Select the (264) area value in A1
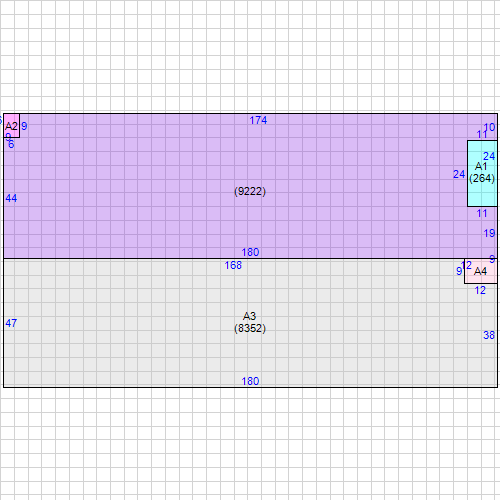This screenshot has height=500, width=500. (482, 178)
